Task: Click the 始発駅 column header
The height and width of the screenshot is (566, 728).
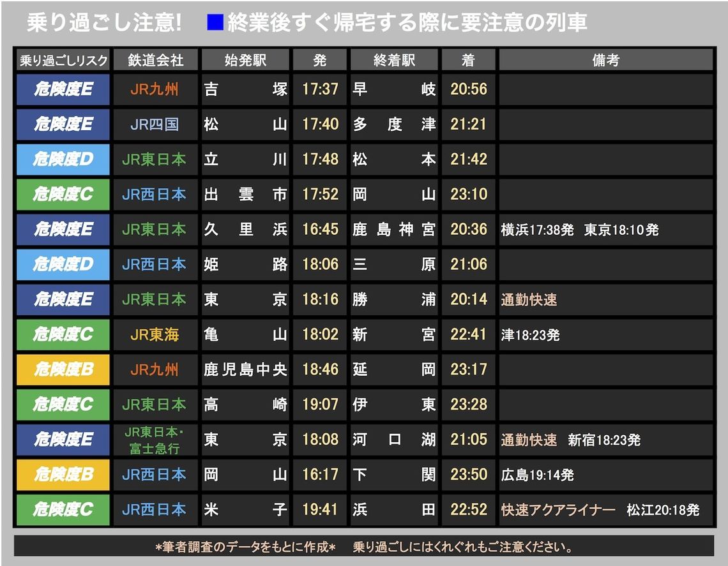Action: pos(245,60)
